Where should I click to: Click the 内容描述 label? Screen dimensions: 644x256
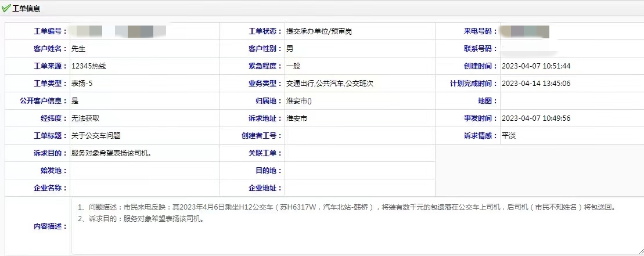(50, 226)
